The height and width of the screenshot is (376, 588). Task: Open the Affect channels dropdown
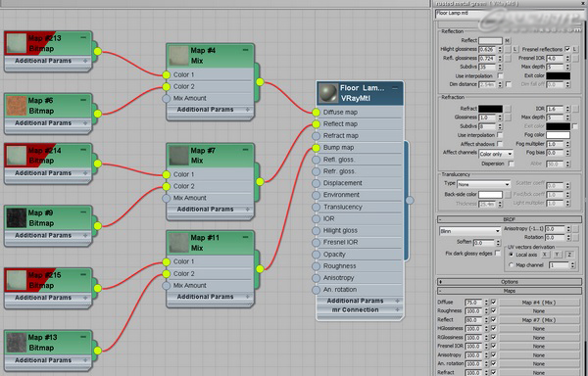(496, 154)
